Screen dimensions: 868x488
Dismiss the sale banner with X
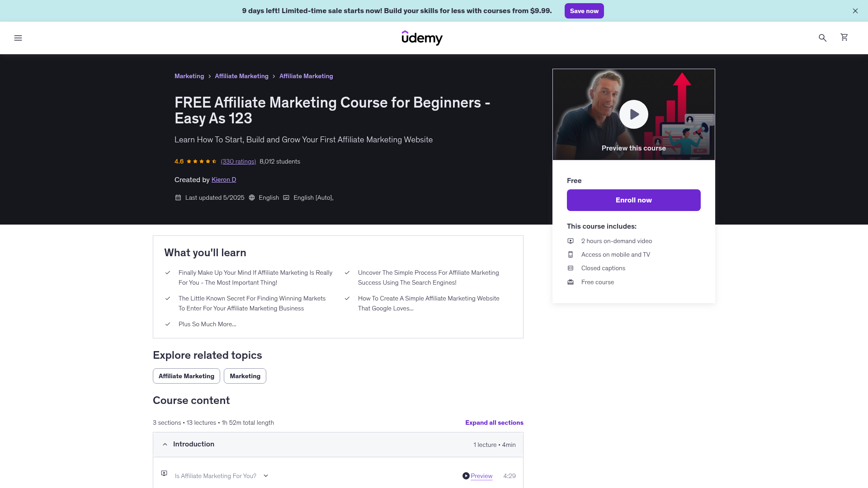point(855,11)
